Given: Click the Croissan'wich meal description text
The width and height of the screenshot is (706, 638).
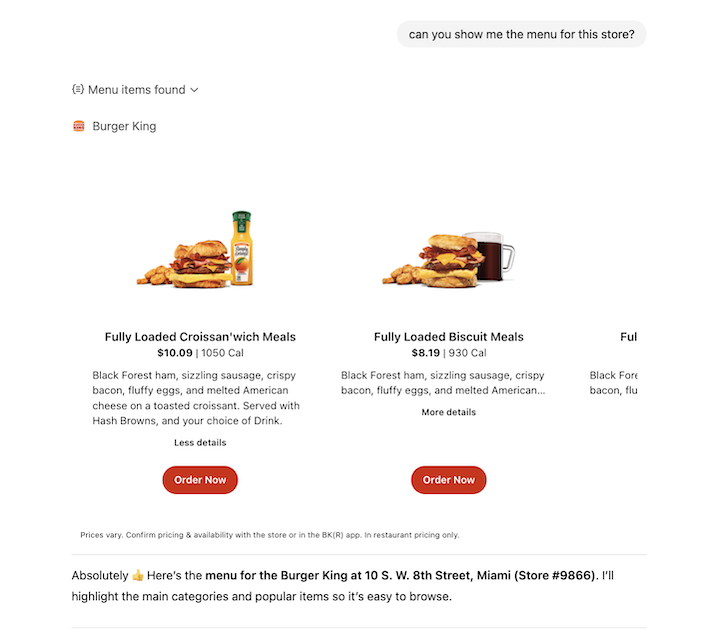Looking at the screenshot, I should (196, 398).
